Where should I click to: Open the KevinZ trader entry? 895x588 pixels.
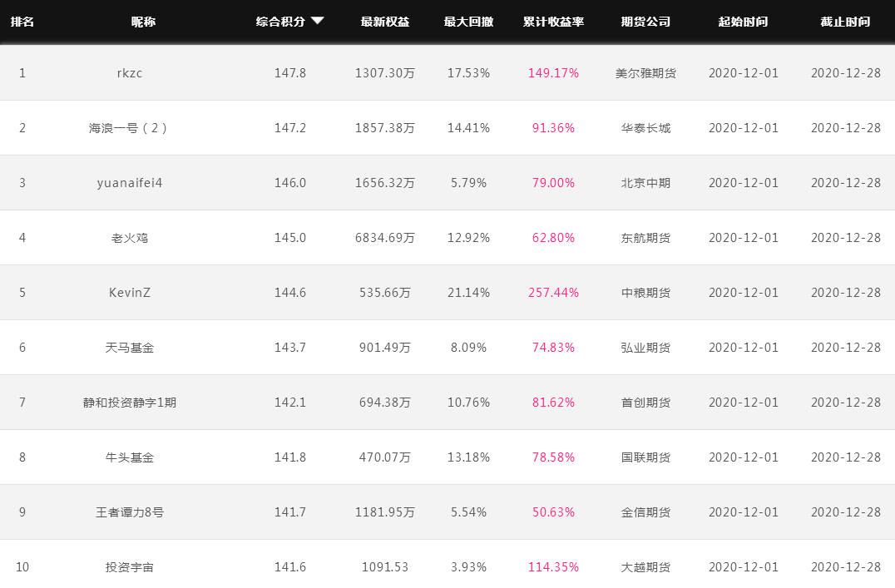(130, 292)
